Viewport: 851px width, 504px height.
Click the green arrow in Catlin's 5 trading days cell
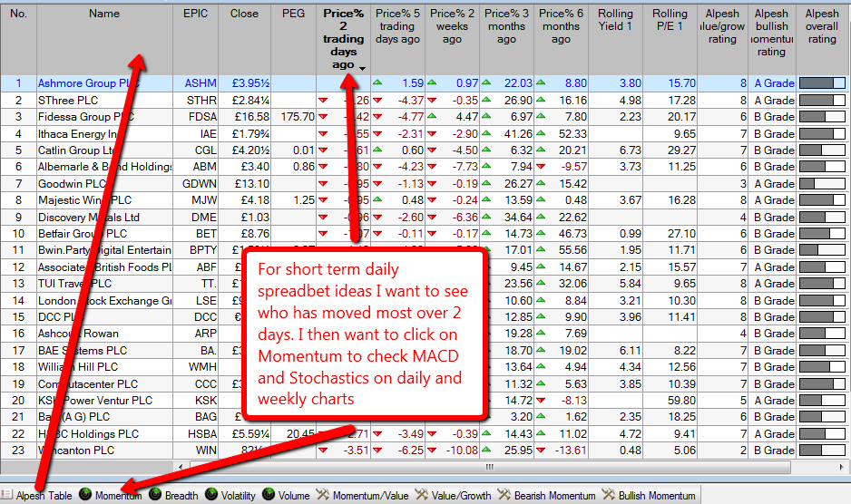pyautogui.click(x=377, y=150)
